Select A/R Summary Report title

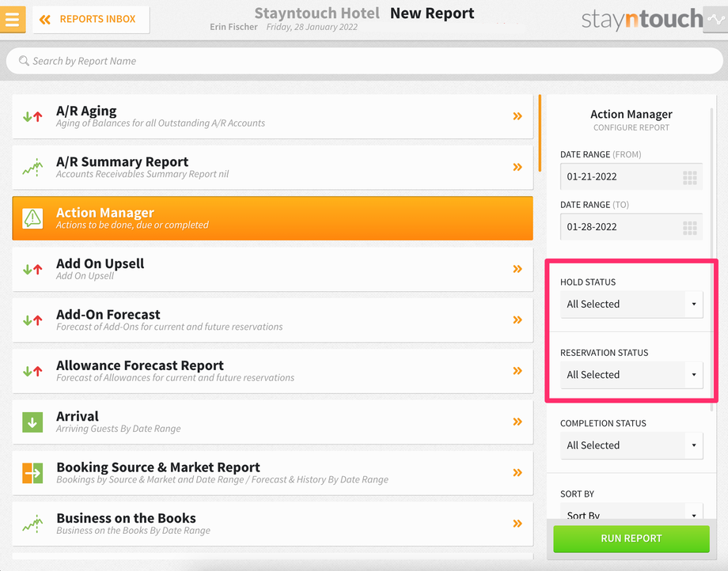point(122,162)
